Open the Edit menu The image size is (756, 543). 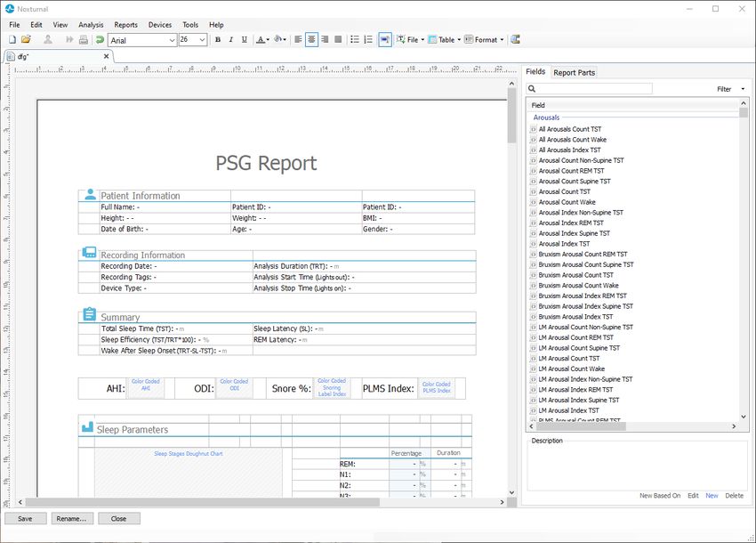coord(36,25)
